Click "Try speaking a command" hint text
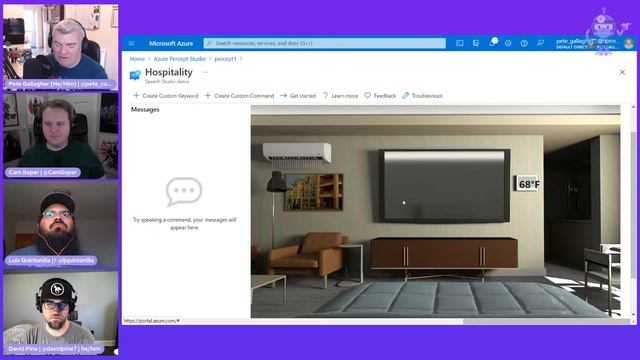Image resolution: width=640 pixels, height=360 pixels. pyautogui.click(x=184, y=224)
